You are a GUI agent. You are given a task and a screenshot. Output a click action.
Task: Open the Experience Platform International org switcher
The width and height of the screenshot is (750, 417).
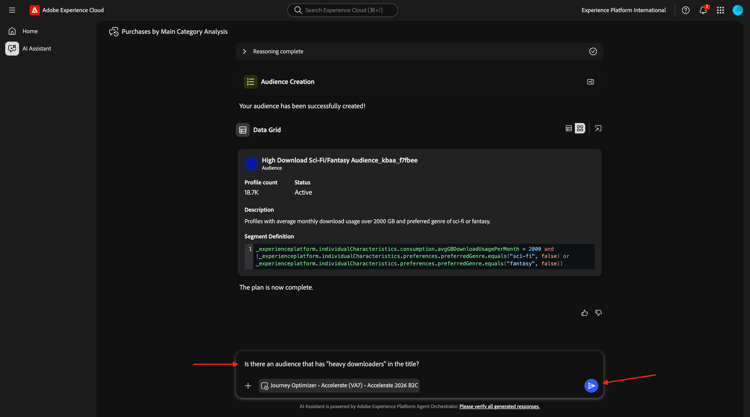[x=623, y=10]
